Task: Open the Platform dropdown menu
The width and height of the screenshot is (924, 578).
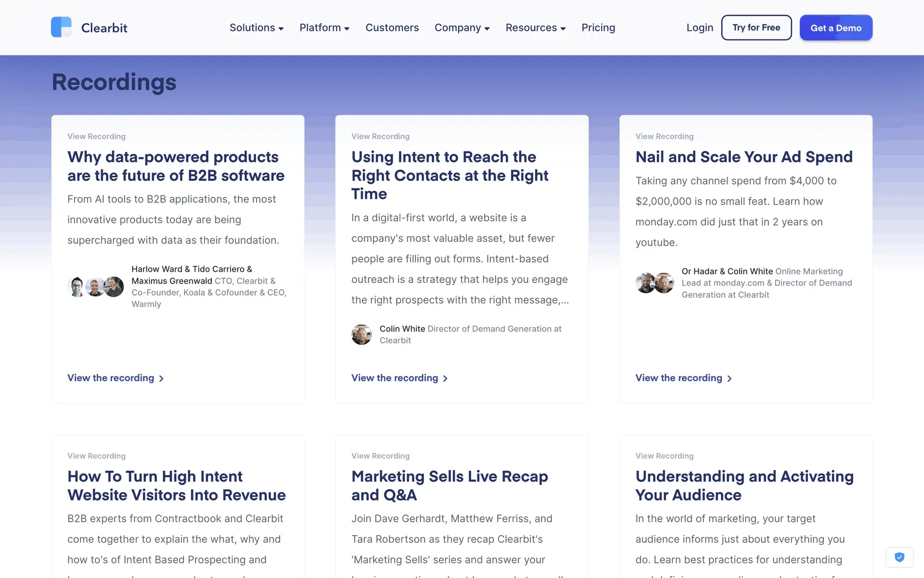Action: point(324,27)
